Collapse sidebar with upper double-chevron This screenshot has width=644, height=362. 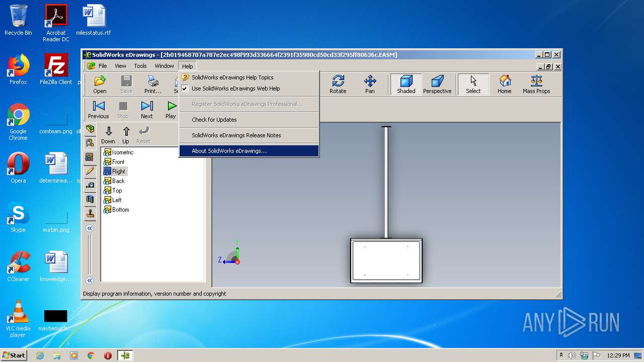90,228
